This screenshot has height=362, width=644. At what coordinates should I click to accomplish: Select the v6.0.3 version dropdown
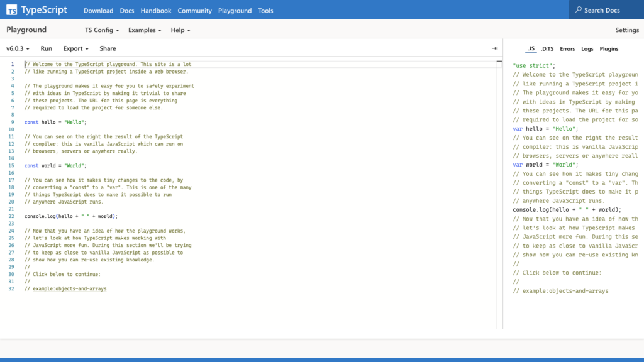pos(18,48)
